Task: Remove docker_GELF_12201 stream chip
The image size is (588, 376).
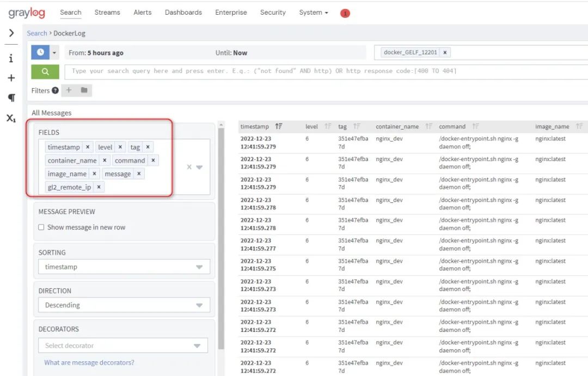Action: (445, 52)
